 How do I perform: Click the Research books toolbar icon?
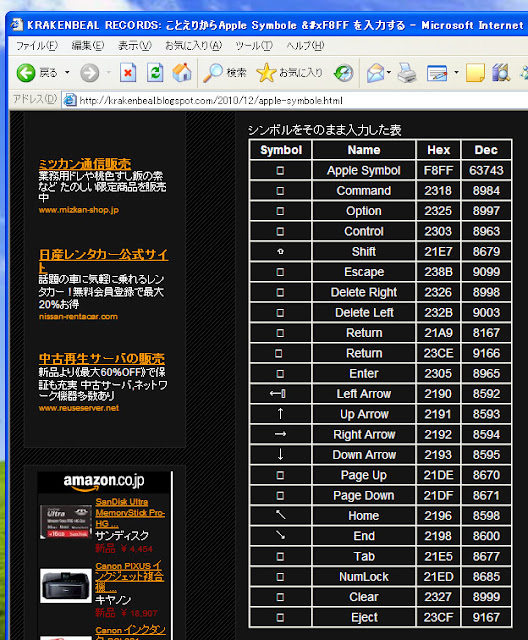pyautogui.click(x=501, y=73)
